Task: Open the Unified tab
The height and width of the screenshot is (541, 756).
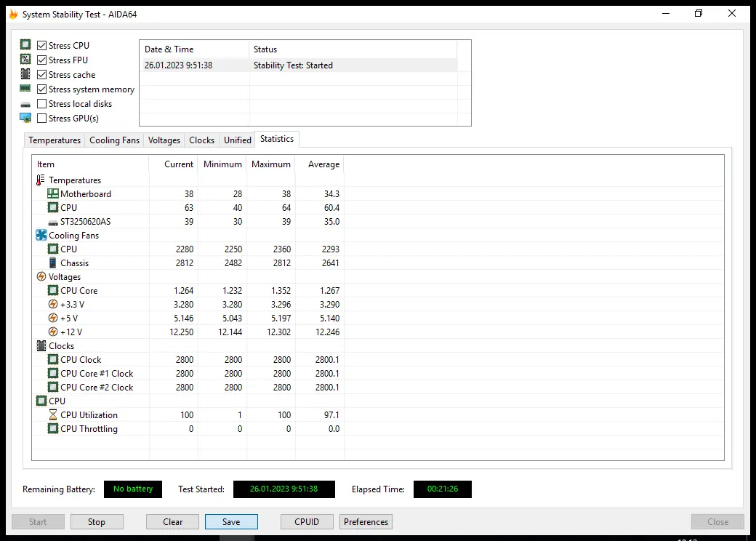Action: (x=238, y=140)
